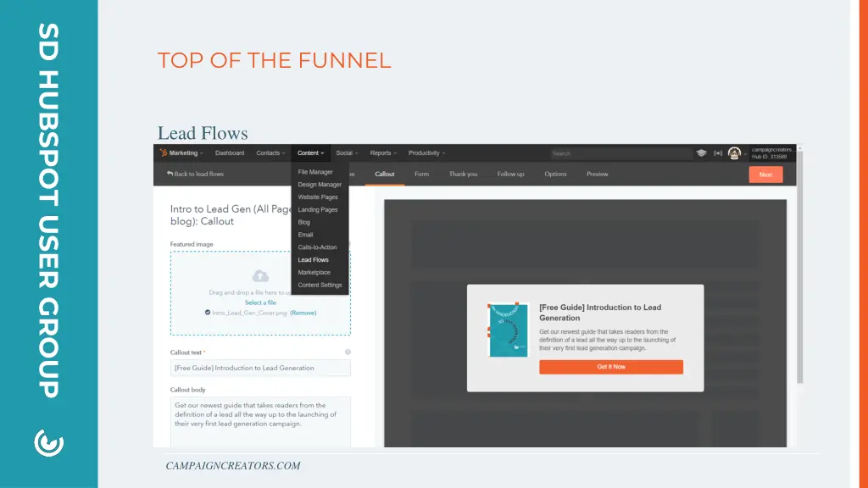The image size is (868, 488).
Task: Click the CAMPAIGNCREATORS.COM footer text
Action: pyautogui.click(x=233, y=466)
